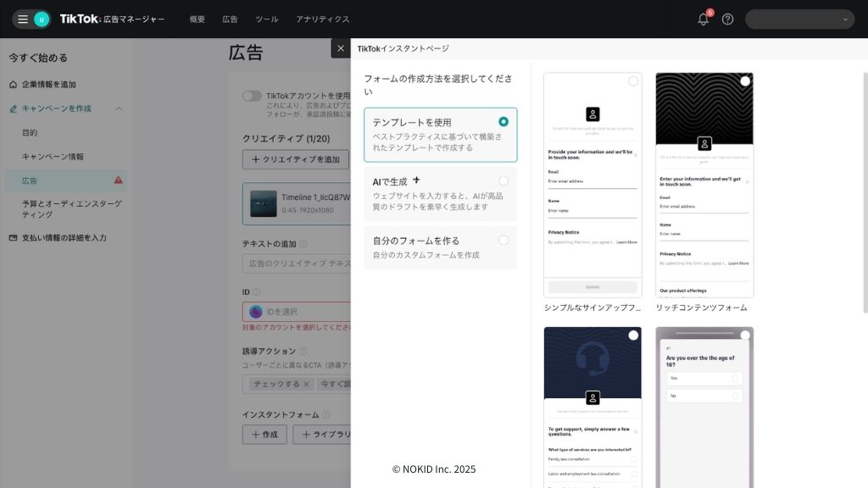Open 支払い情報の詳細を入力 in the sidebar
Image resolution: width=868 pixels, height=488 pixels.
64,238
